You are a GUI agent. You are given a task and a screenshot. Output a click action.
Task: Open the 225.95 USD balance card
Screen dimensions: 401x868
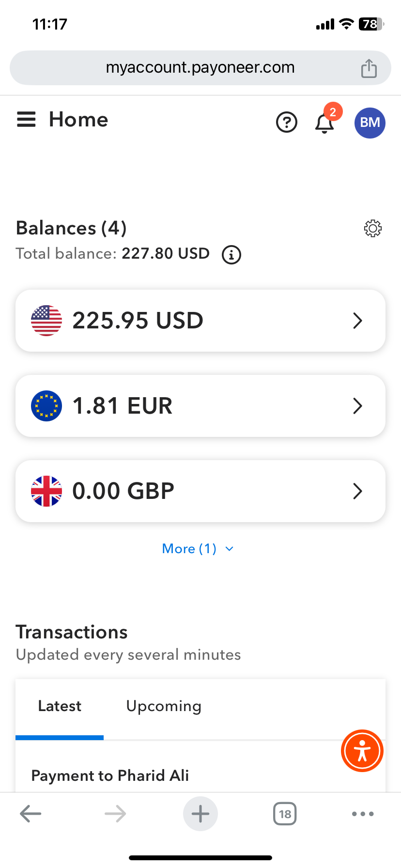[x=200, y=321]
